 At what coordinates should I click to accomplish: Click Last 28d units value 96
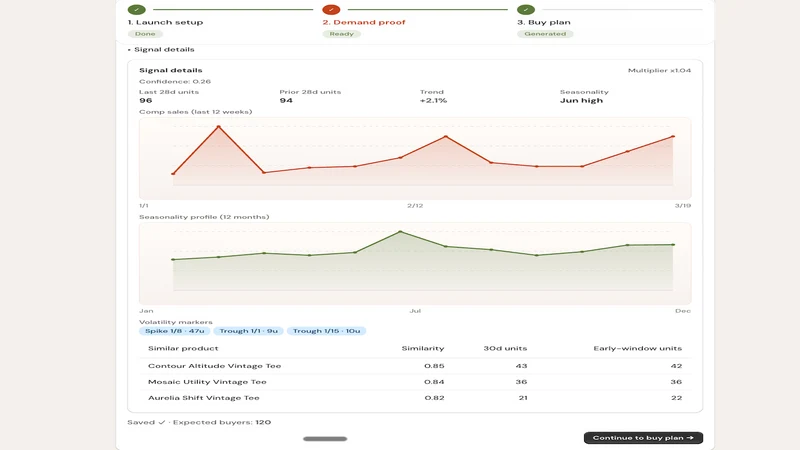pyautogui.click(x=145, y=101)
